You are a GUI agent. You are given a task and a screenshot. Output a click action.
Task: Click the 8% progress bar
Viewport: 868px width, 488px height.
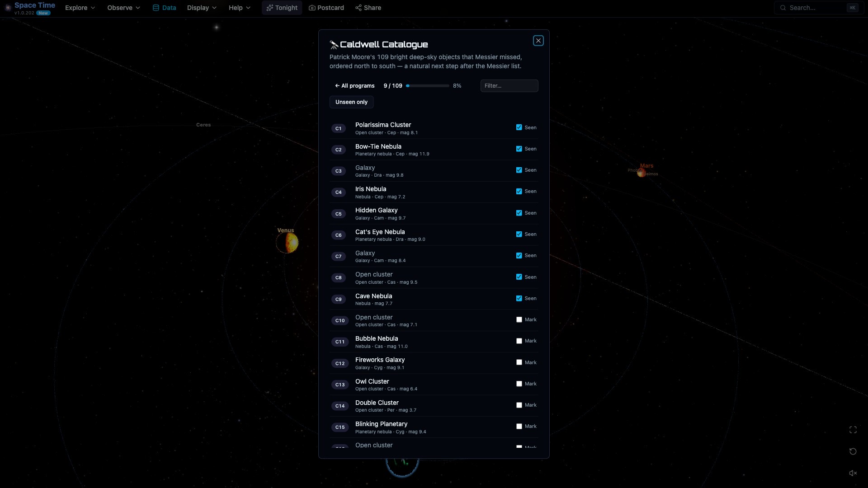coord(428,86)
